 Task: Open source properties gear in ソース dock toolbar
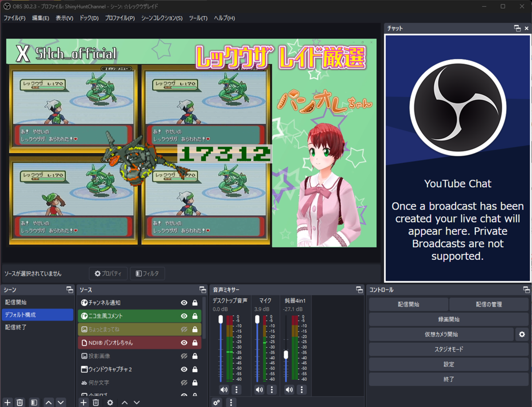pyautogui.click(x=110, y=402)
